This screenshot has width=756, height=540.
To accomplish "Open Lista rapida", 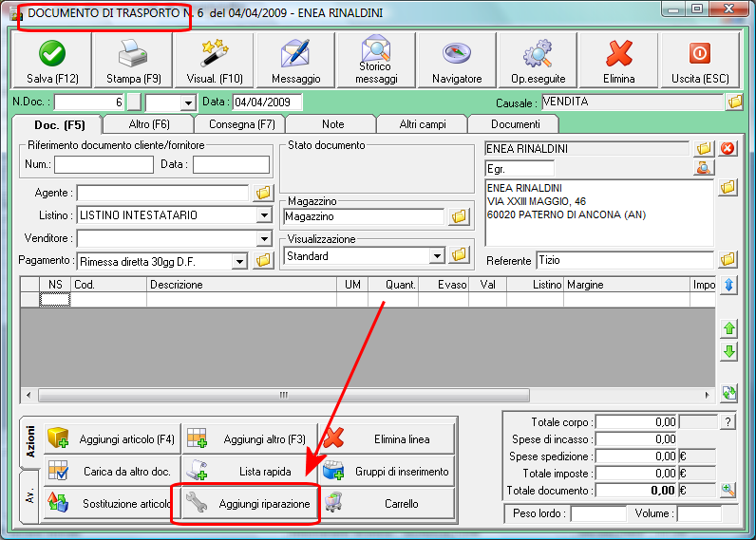I will coord(250,471).
